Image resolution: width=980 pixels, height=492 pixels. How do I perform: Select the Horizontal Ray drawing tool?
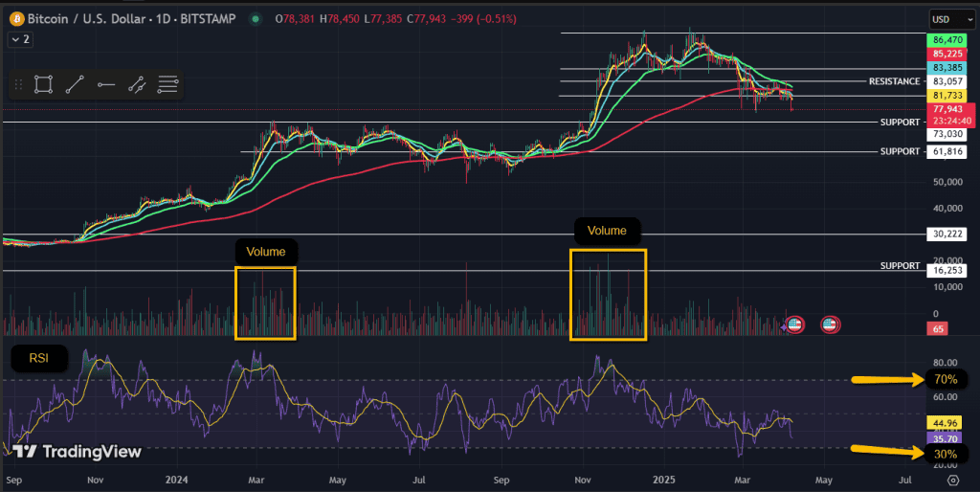tap(105, 84)
